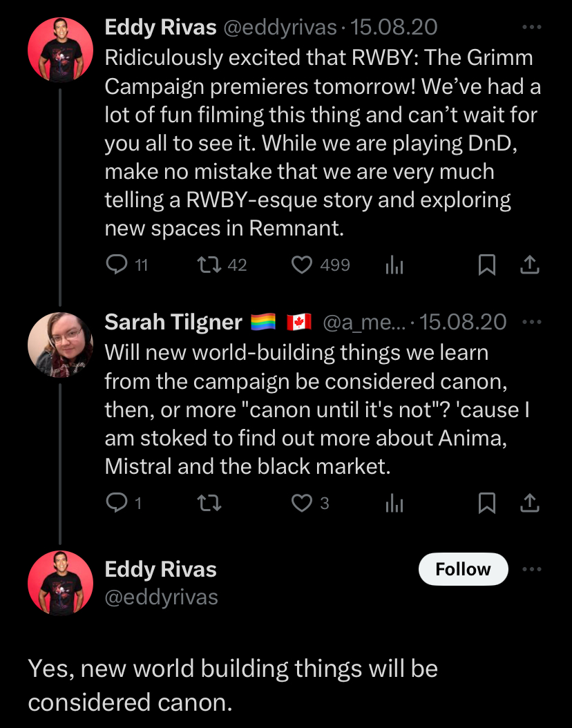
Task: Reply to Sarah Tilgner's tweet
Action: (x=117, y=503)
